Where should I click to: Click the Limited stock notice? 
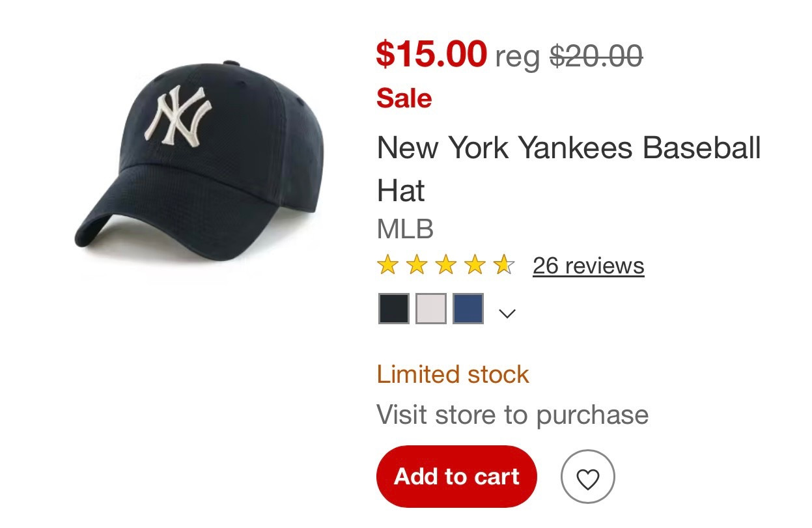(x=453, y=374)
